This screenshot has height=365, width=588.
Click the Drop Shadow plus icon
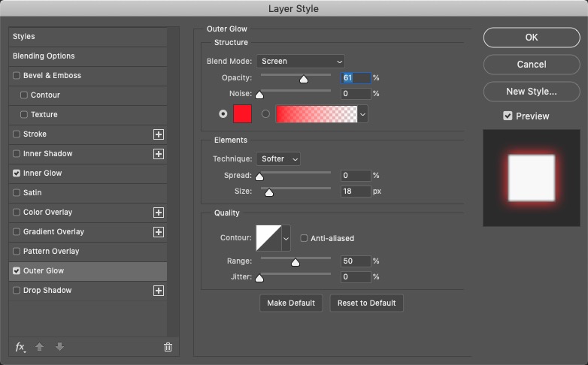[159, 291]
